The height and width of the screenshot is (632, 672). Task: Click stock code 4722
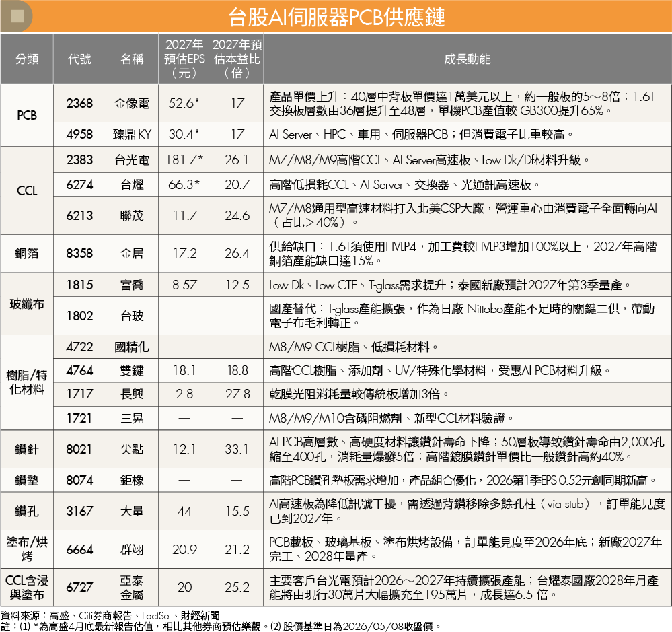[x=79, y=347]
